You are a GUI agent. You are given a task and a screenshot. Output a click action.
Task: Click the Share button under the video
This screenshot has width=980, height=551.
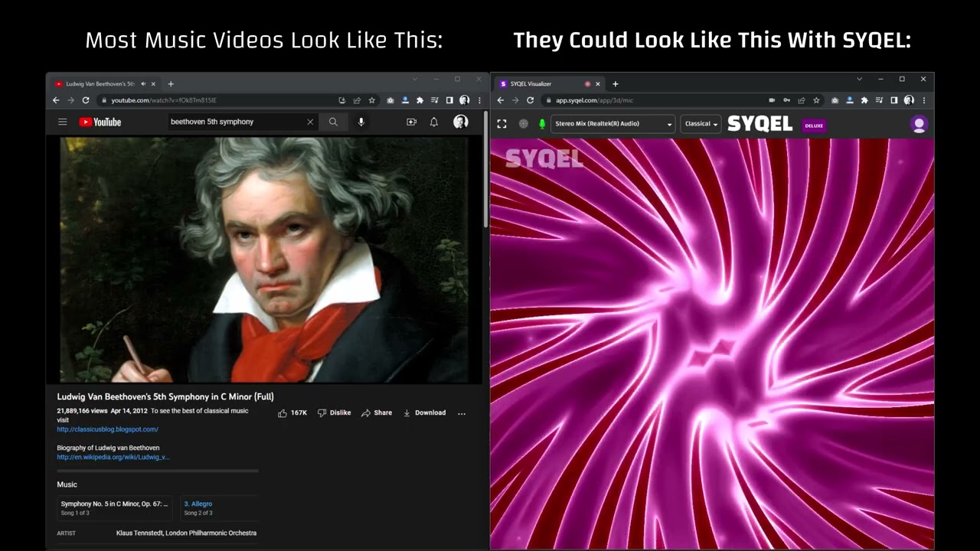pyautogui.click(x=377, y=412)
